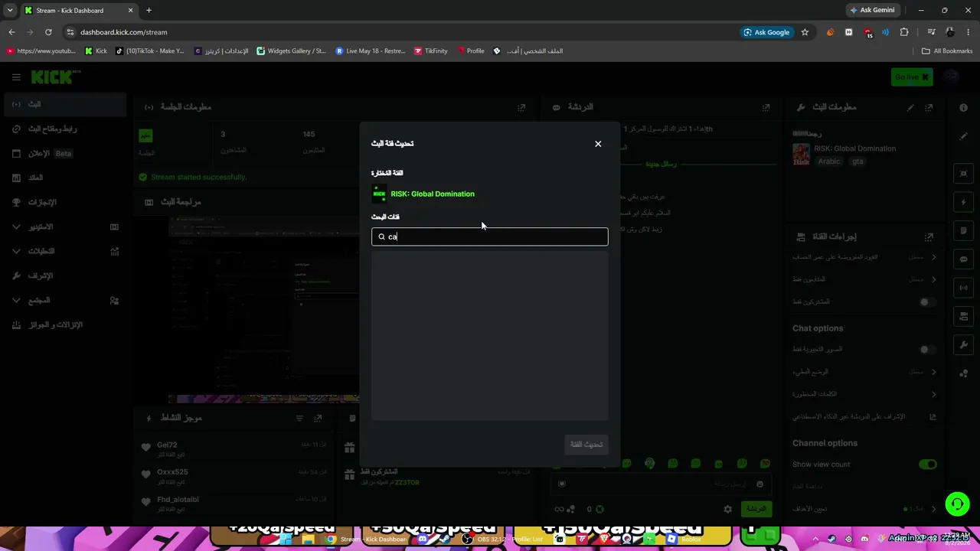Click the Oxxx525 activity entry

[234, 475]
